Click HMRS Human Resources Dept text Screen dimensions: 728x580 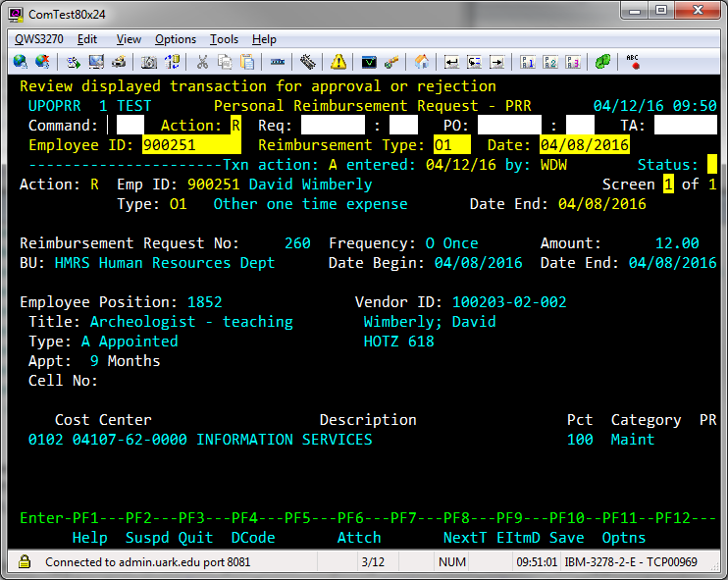tap(165, 263)
